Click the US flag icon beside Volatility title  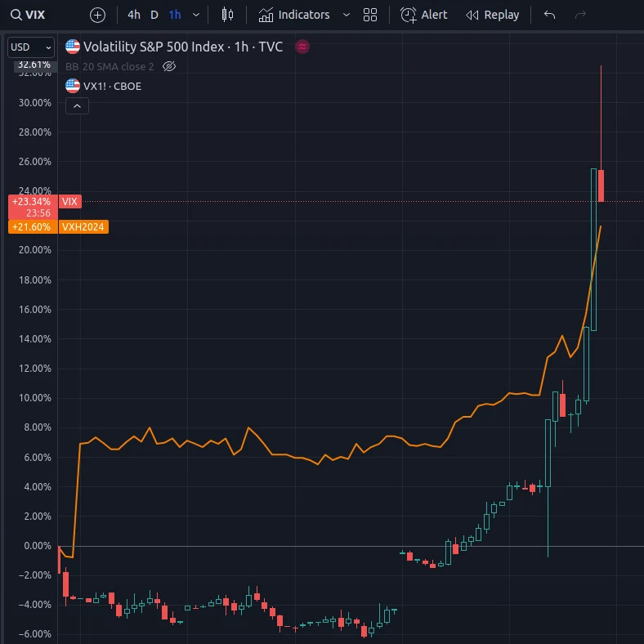coord(73,47)
